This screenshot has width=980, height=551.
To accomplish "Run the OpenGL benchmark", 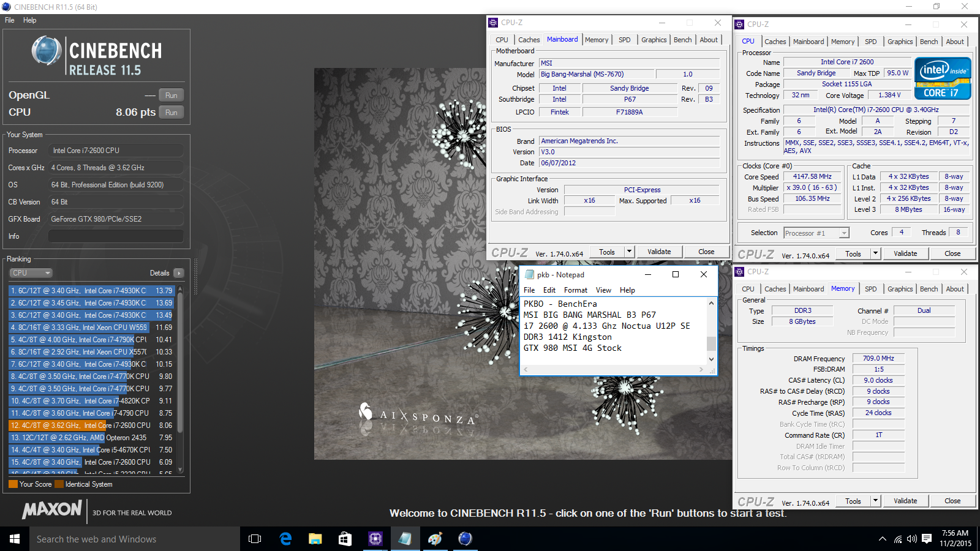I will [x=171, y=95].
